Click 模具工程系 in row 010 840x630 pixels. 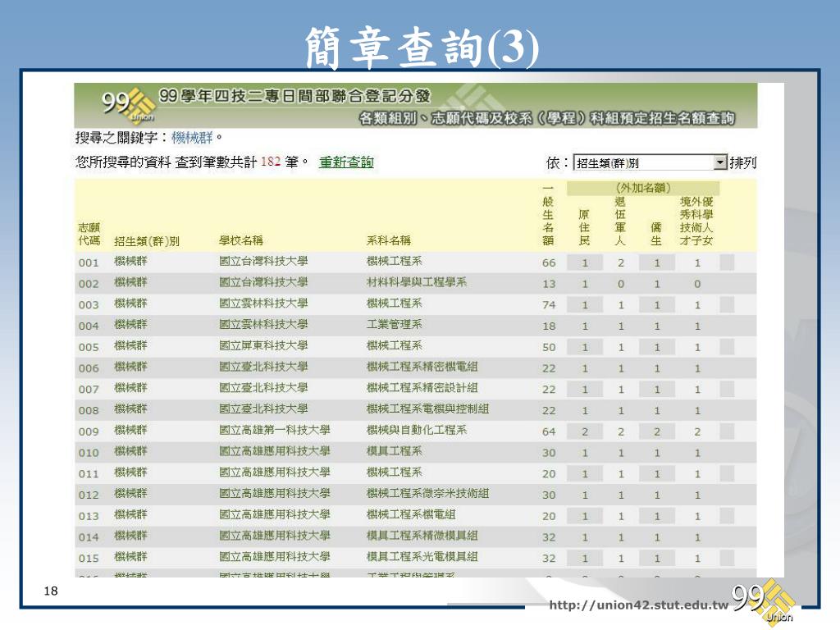(x=395, y=451)
